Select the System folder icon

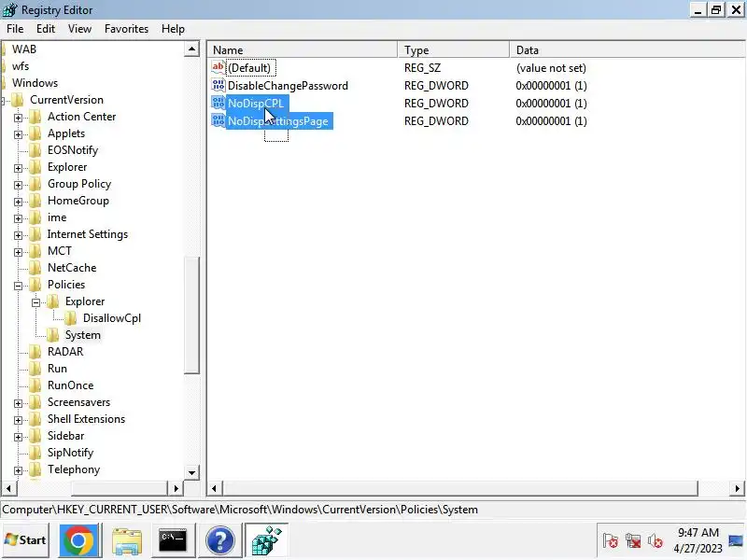click(53, 335)
